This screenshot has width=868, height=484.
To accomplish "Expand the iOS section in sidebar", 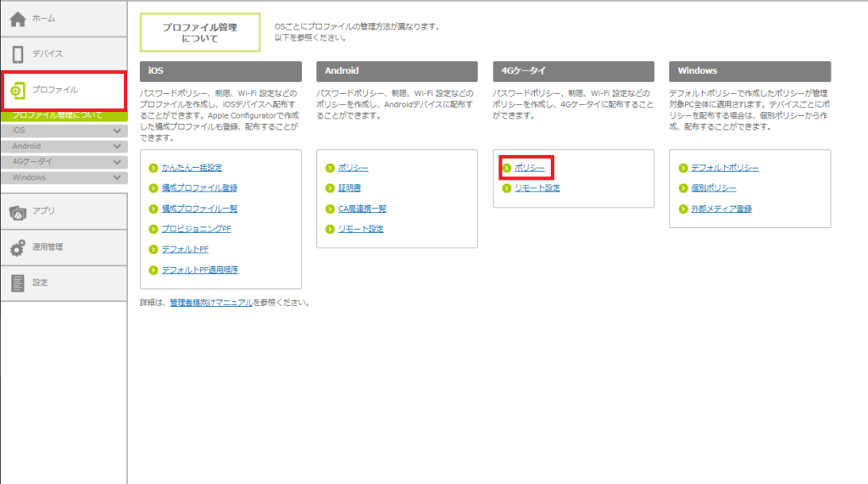I will (x=117, y=131).
